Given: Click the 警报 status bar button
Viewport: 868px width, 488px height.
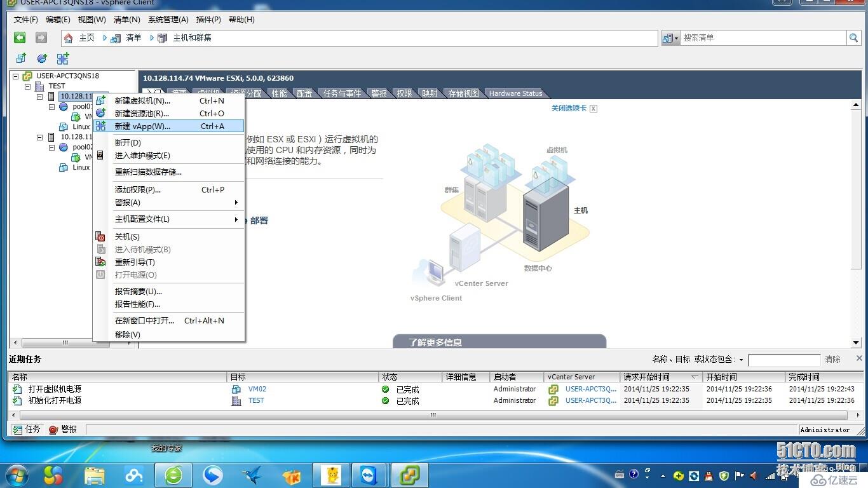Looking at the screenshot, I should 63,430.
